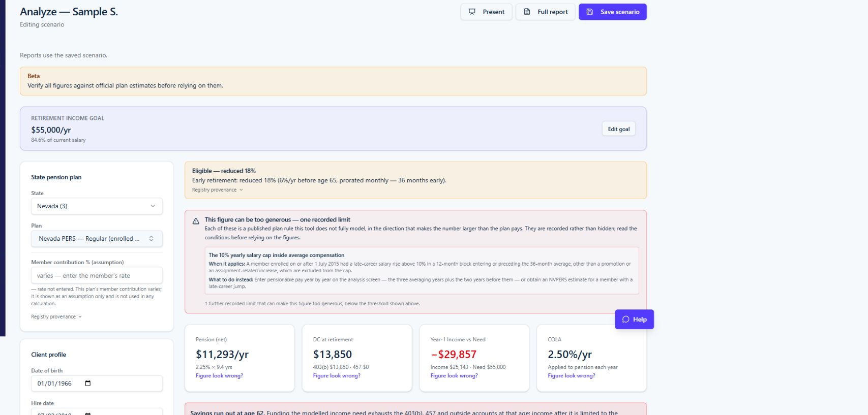Click the 'Beta' label in the notice banner
This screenshot has height=415, width=868.
coord(34,76)
